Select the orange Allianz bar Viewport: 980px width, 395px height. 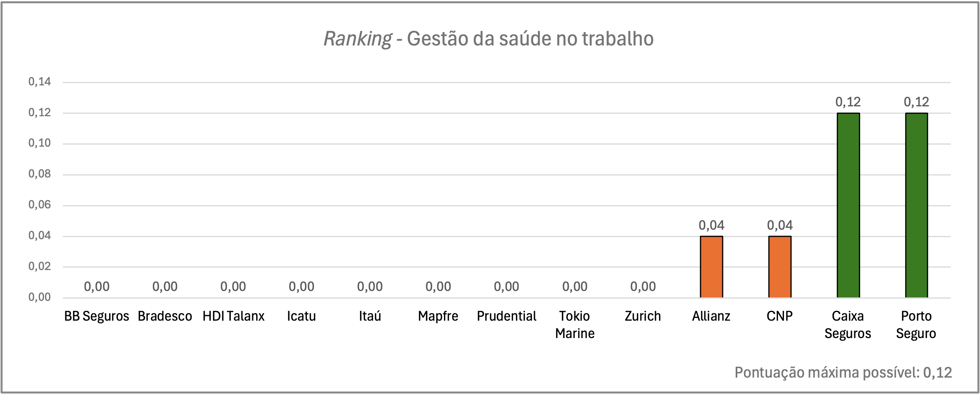tap(711, 267)
